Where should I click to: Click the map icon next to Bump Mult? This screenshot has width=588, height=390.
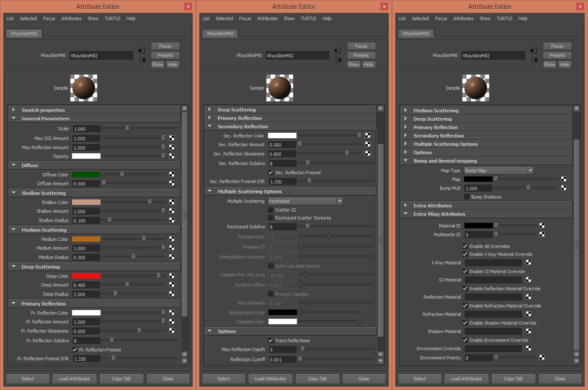pyautogui.click(x=563, y=188)
